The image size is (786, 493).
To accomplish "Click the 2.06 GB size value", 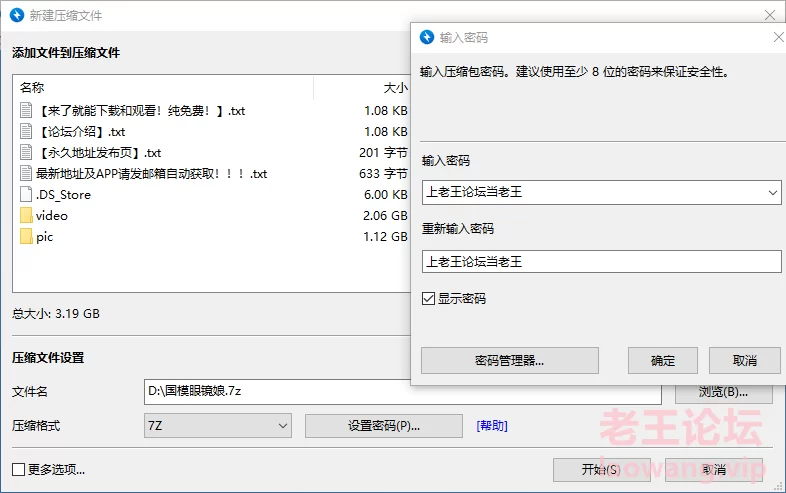I will (385, 216).
